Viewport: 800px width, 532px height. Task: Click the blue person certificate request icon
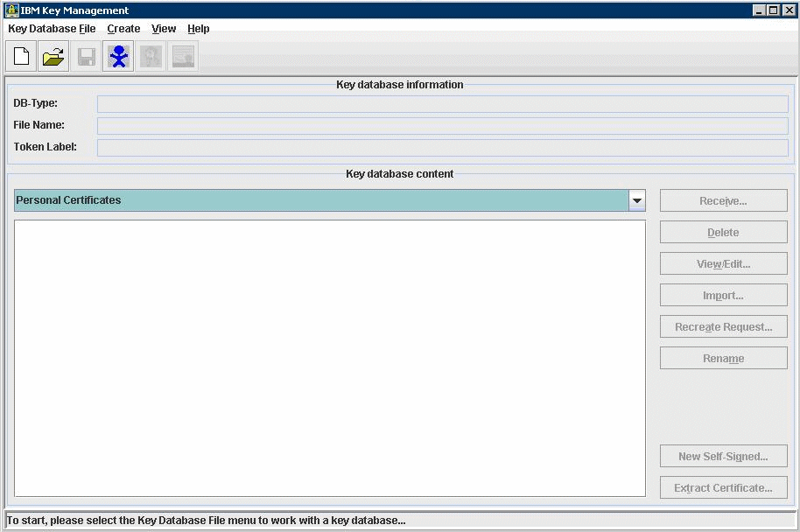(x=118, y=56)
